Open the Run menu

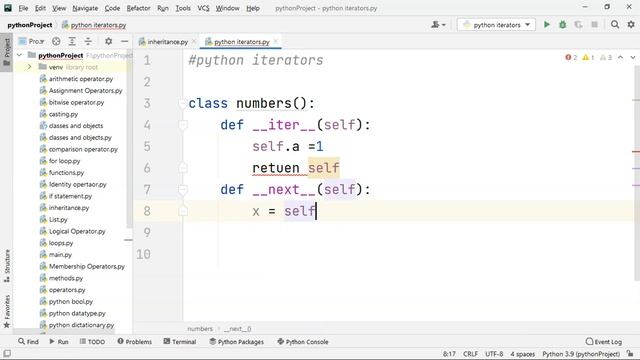162,8
